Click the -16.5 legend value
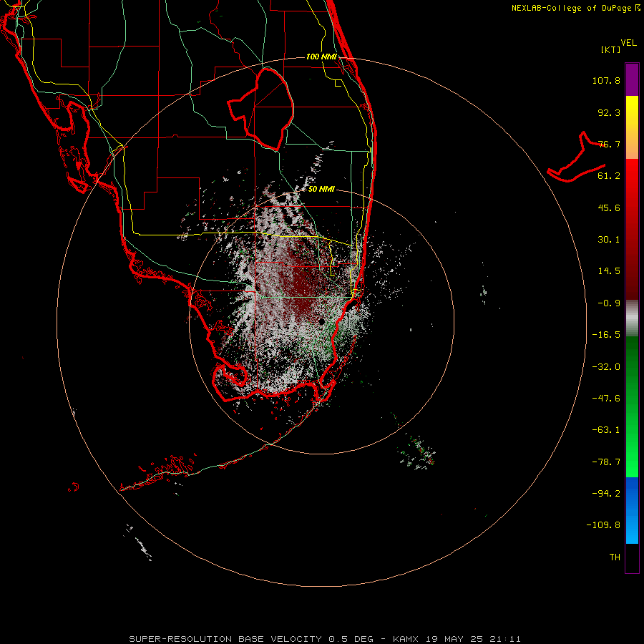Image resolution: width=644 pixels, height=644 pixels. pyautogui.click(x=606, y=335)
